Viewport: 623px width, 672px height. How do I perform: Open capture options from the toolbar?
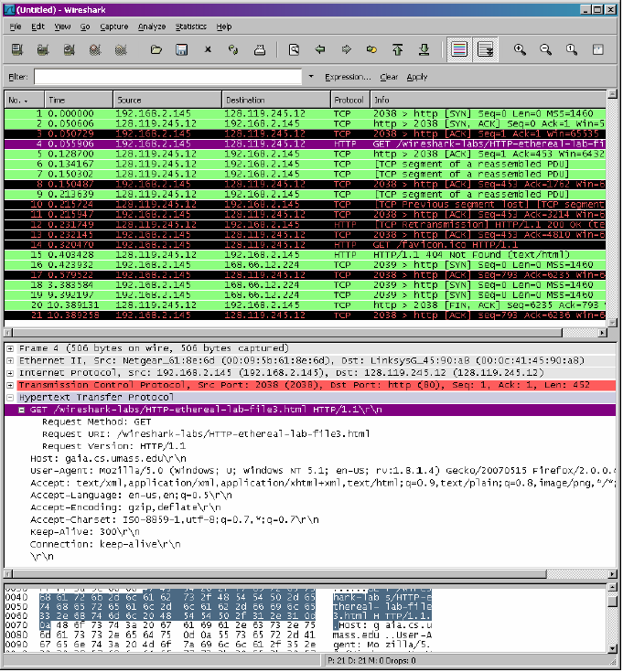pyautogui.click(x=43, y=49)
